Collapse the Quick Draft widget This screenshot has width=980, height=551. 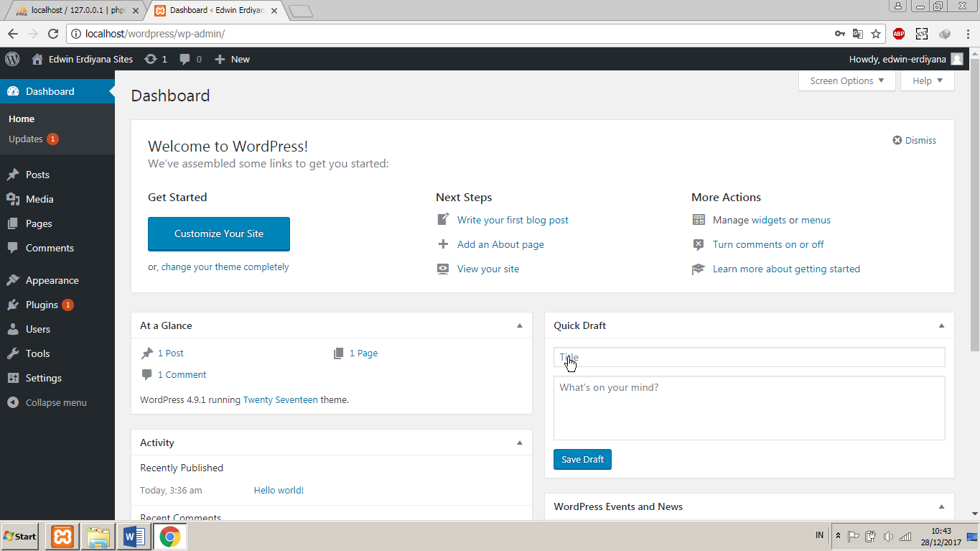point(942,325)
